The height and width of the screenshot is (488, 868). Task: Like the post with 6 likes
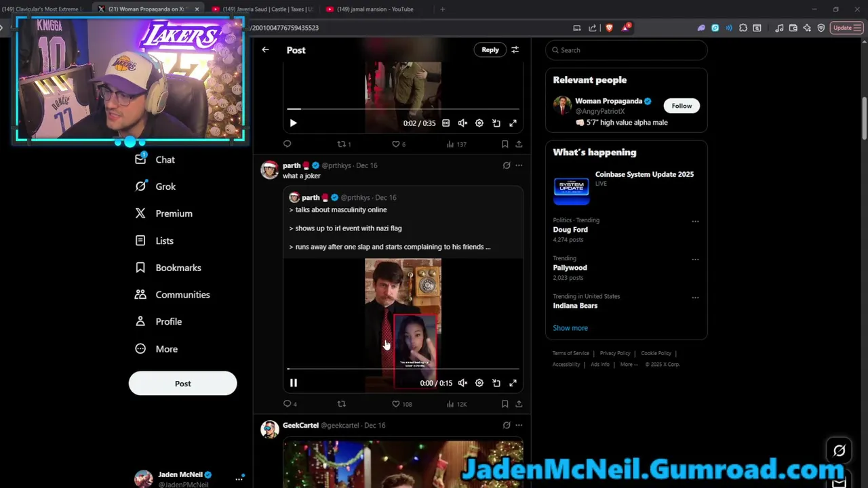pyautogui.click(x=399, y=144)
